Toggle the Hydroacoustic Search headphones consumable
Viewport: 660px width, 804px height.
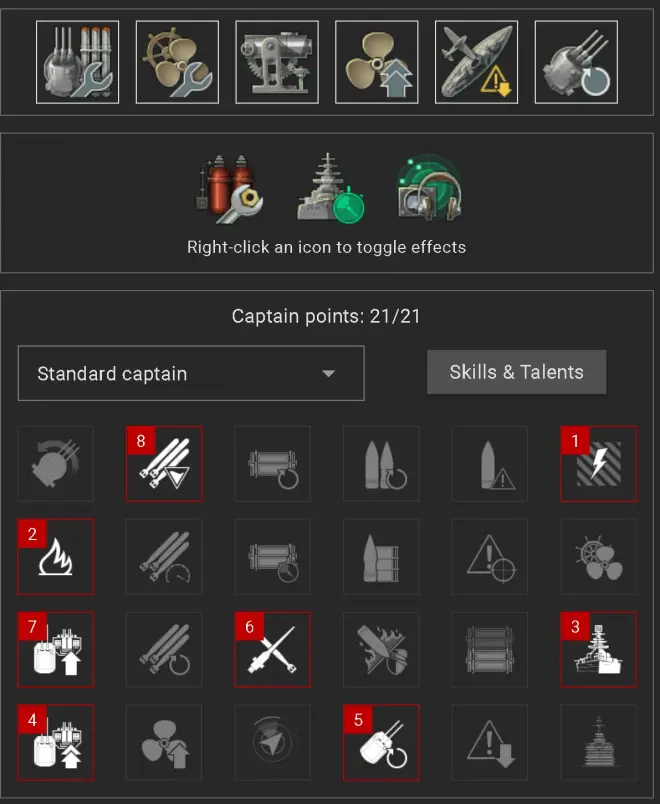[430, 188]
